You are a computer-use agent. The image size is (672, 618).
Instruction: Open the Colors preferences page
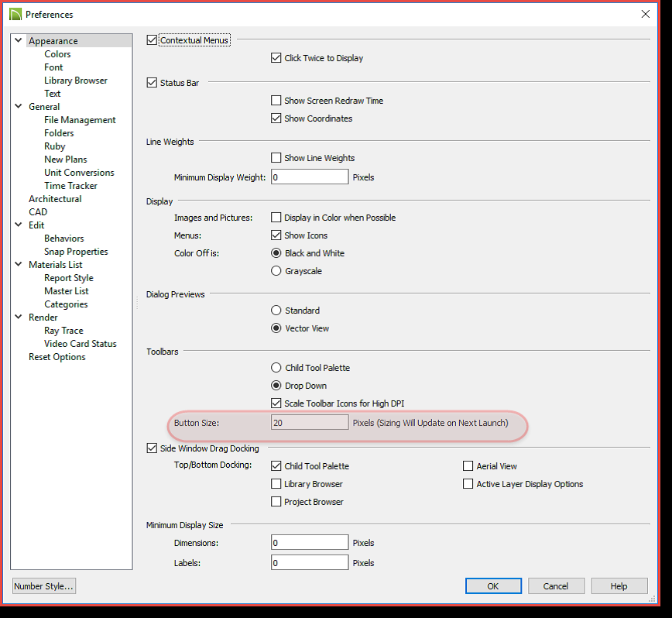coord(57,54)
